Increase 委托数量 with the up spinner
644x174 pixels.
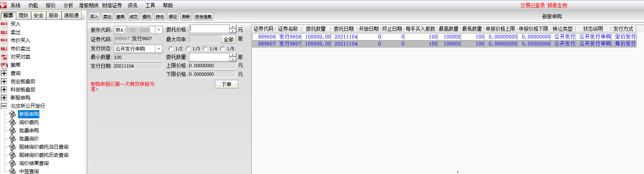(x=233, y=55)
